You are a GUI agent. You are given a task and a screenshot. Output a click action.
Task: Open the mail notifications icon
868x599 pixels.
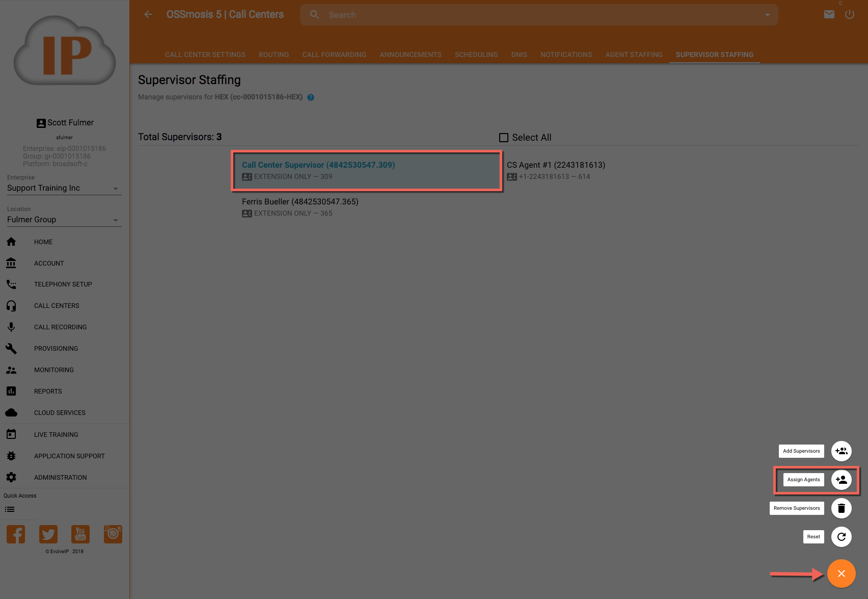[829, 15]
